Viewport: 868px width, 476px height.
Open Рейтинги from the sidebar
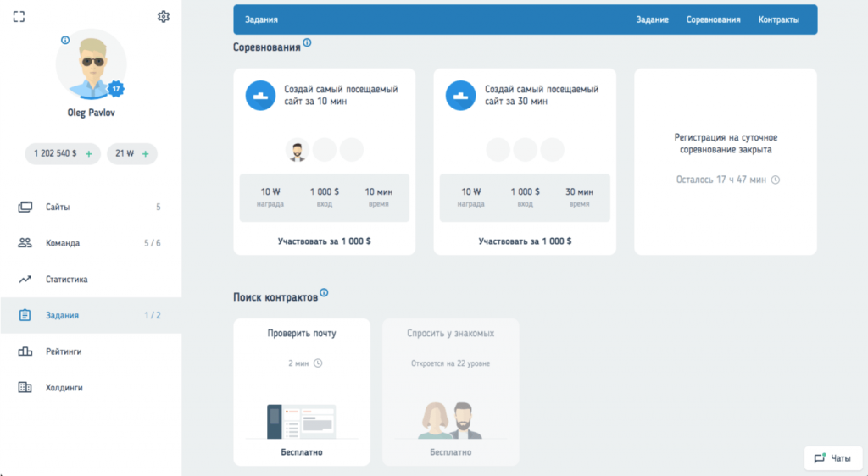pos(64,351)
